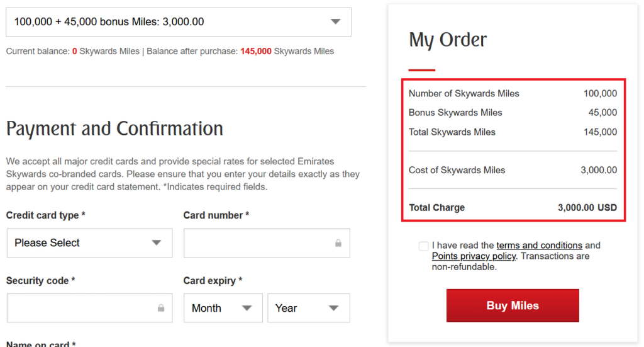Viewport: 644px width, 347px height.
Task: Tick the terms and conditions agreement checkbox
Action: tap(423, 246)
